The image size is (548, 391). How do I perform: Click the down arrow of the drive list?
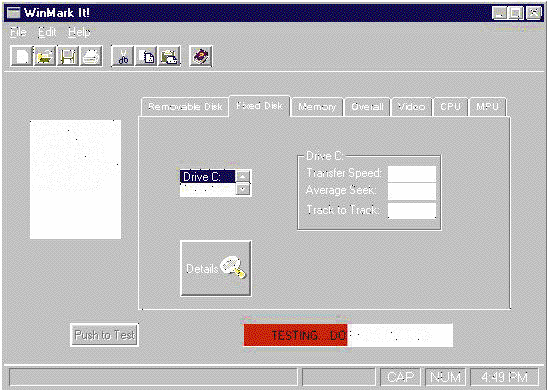click(x=243, y=189)
